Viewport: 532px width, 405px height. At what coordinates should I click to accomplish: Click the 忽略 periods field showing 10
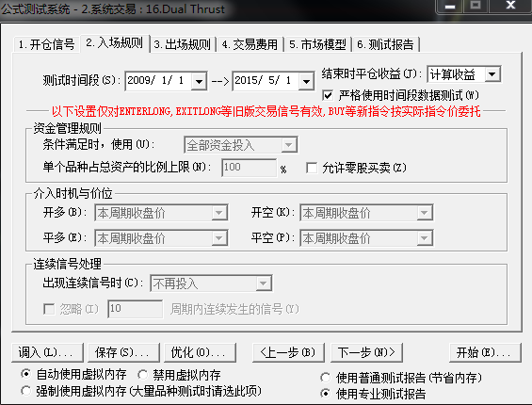point(135,309)
